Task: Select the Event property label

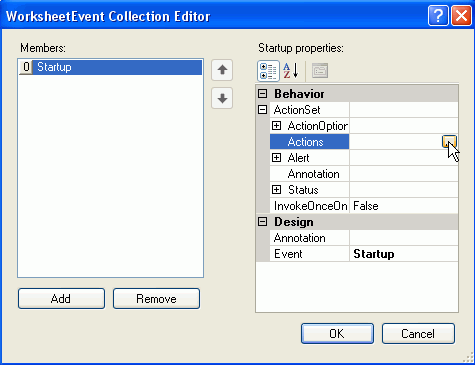Action: point(288,254)
